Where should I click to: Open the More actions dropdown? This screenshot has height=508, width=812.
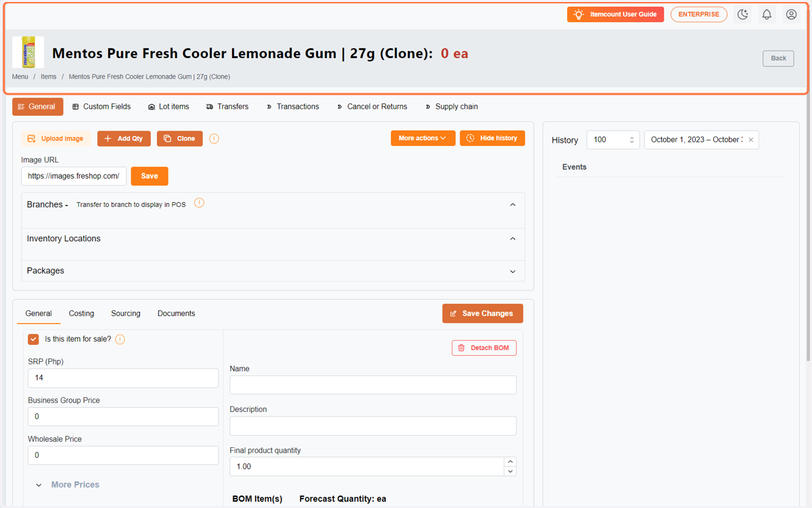pos(423,138)
